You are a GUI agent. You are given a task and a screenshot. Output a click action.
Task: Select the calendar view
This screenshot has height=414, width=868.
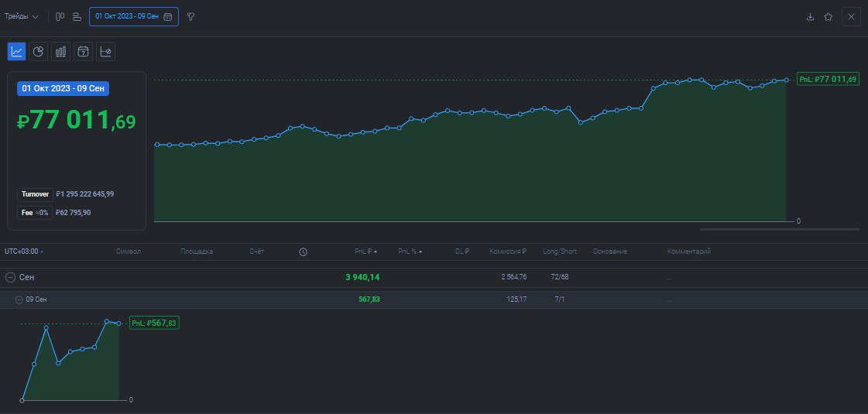(x=83, y=52)
